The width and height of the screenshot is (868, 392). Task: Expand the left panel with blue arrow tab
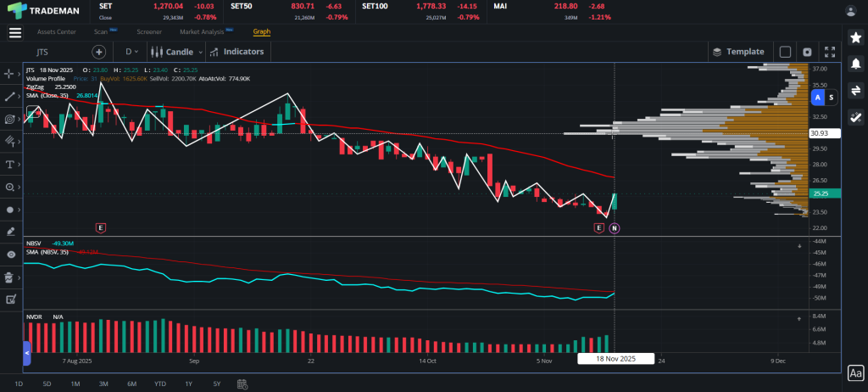point(26,351)
